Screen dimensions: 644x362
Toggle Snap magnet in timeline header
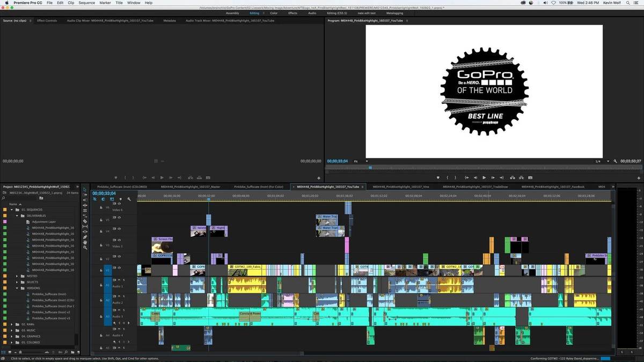click(103, 199)
